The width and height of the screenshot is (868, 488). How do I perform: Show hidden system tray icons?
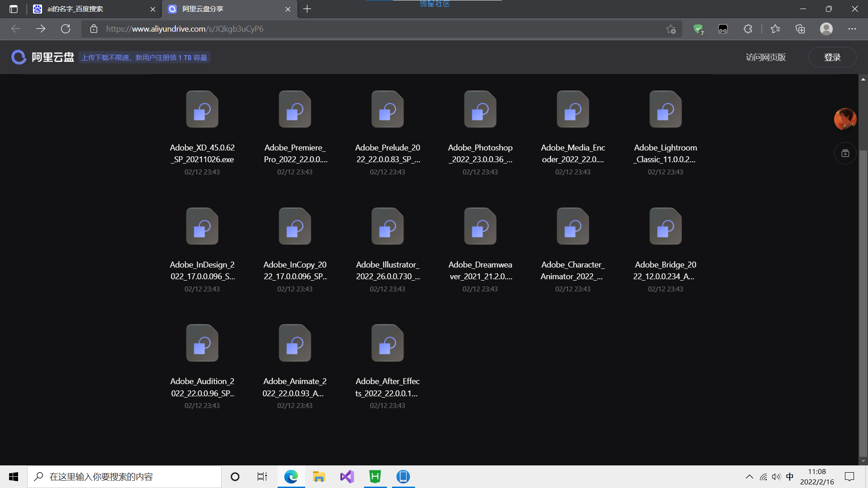tap(749, 477)
